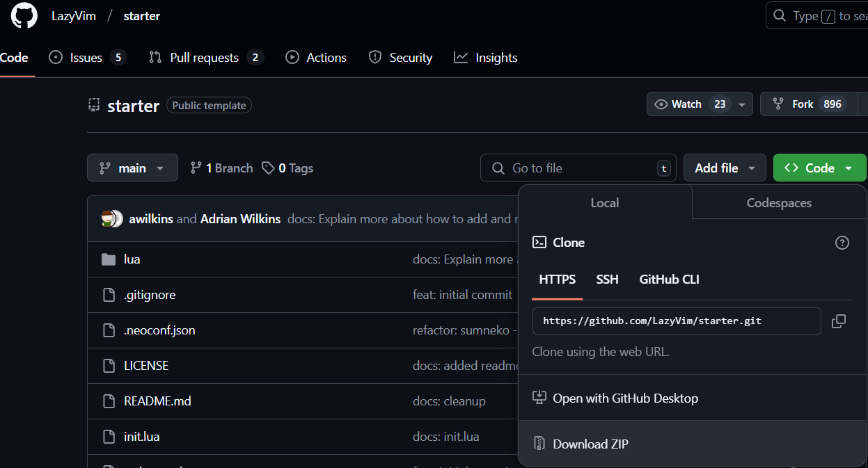Open the LICENSE file
The height and width of the screenshot is (468, 868).
pyautogui.click(x=146, y=366)
